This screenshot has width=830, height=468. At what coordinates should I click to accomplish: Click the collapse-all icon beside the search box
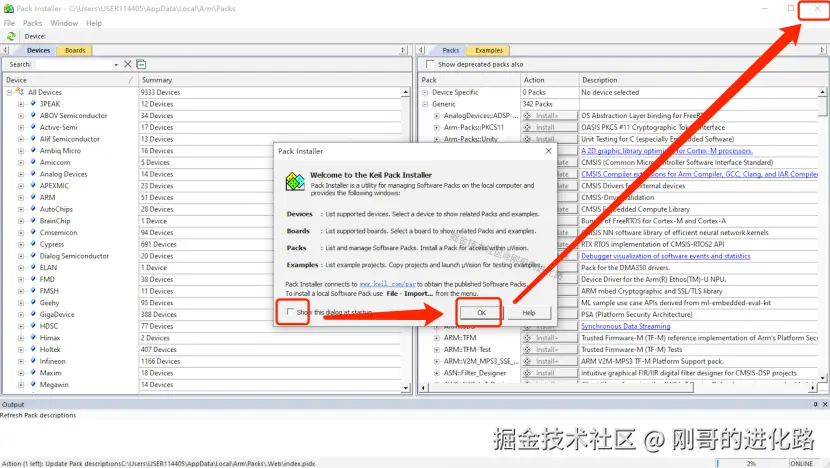coord(141,64)
